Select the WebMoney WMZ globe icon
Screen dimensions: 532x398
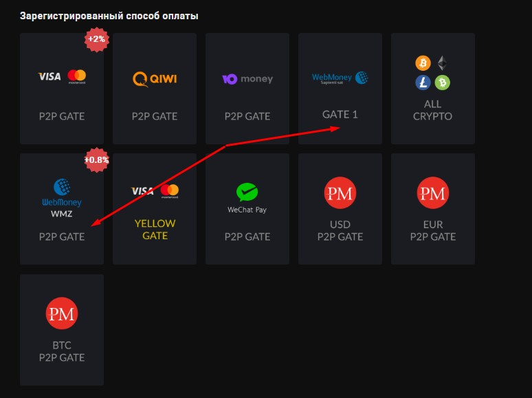click(x=62, y=188)
